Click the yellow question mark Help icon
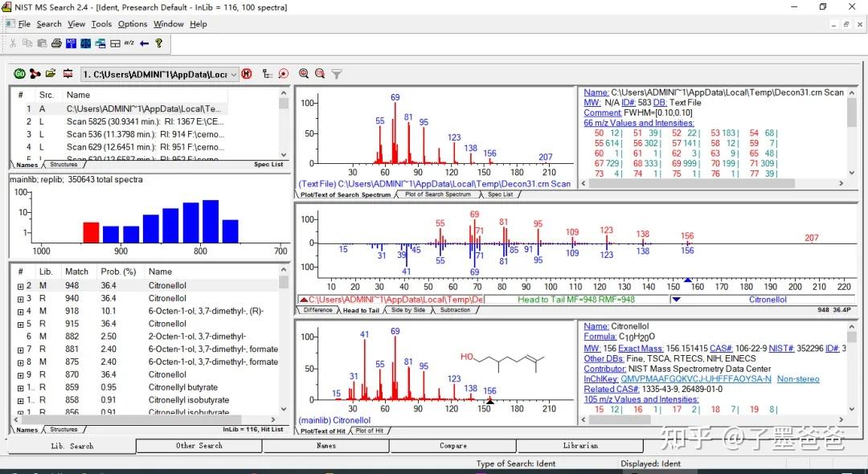The height and width of the screenshot is (474, 868). tap(159, 43)
